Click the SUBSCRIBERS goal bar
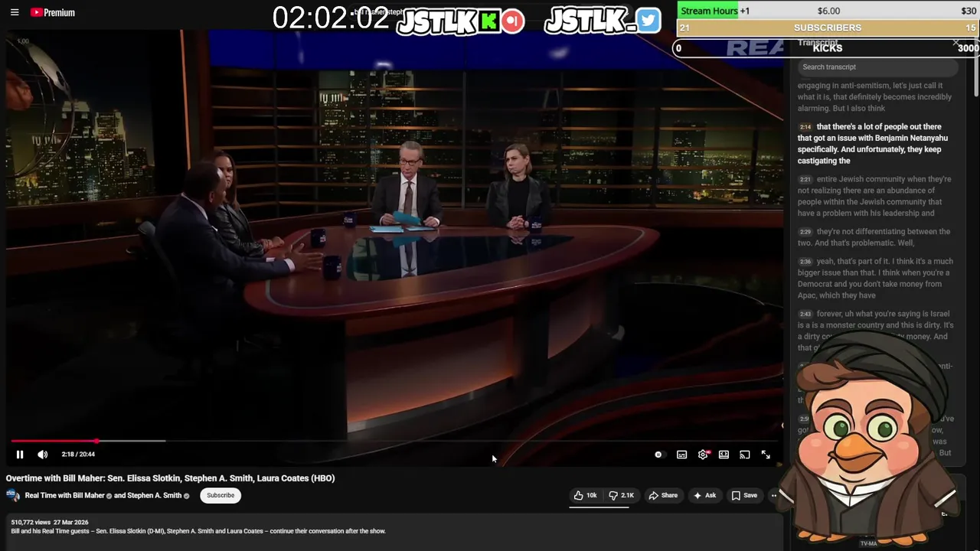This screenshot has height=551, width=980. (x=828, y=28)
